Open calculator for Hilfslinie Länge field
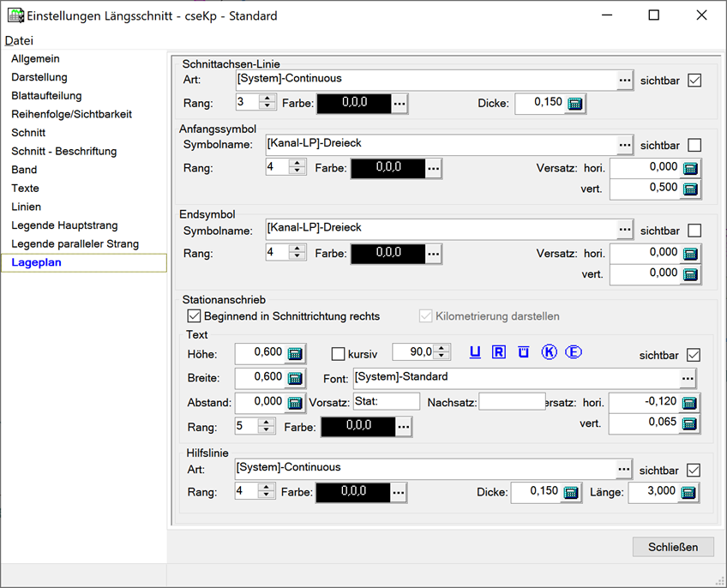 tap(689, 493)
